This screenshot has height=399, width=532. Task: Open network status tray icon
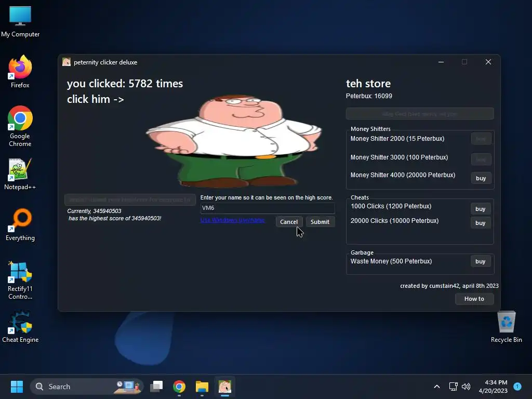[453, 387]
